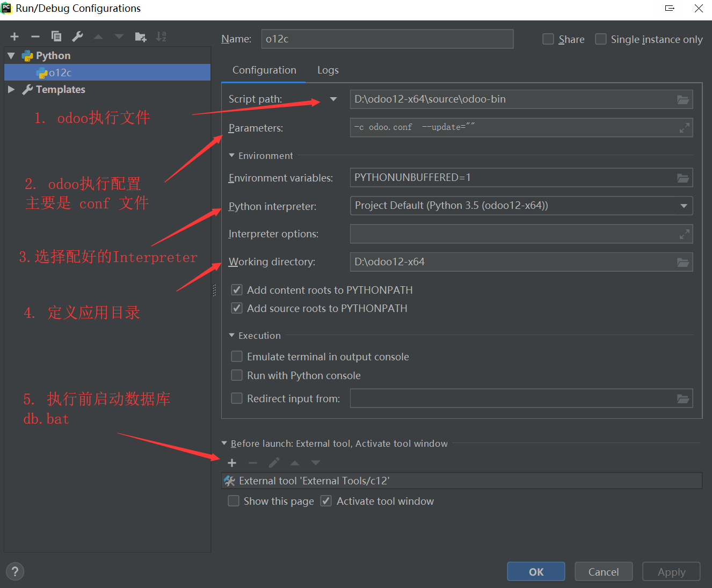Move configuration down in the list
Viewport: 712px width, 588px height.
tap(119, 37)
